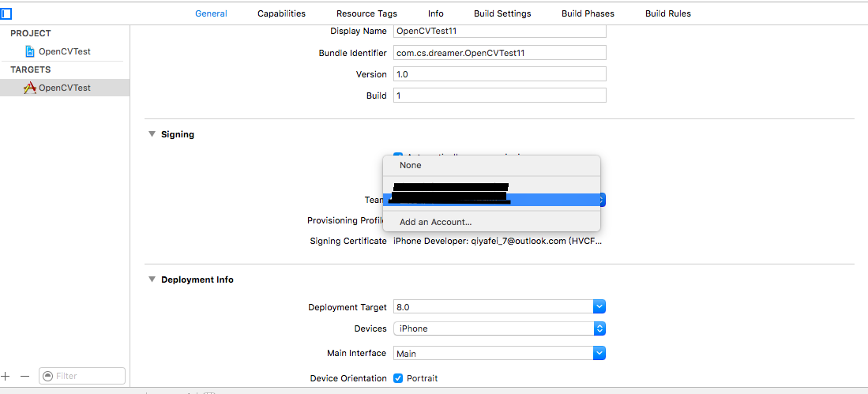The width and height of the screenshot is (868, 394).
Task: Collapse the Signing section triangle
Action: point(152,134)
